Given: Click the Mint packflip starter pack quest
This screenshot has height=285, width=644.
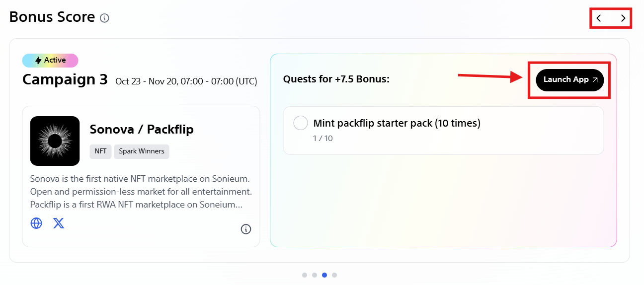Looking at the screenshot, I should click(397, 123).
